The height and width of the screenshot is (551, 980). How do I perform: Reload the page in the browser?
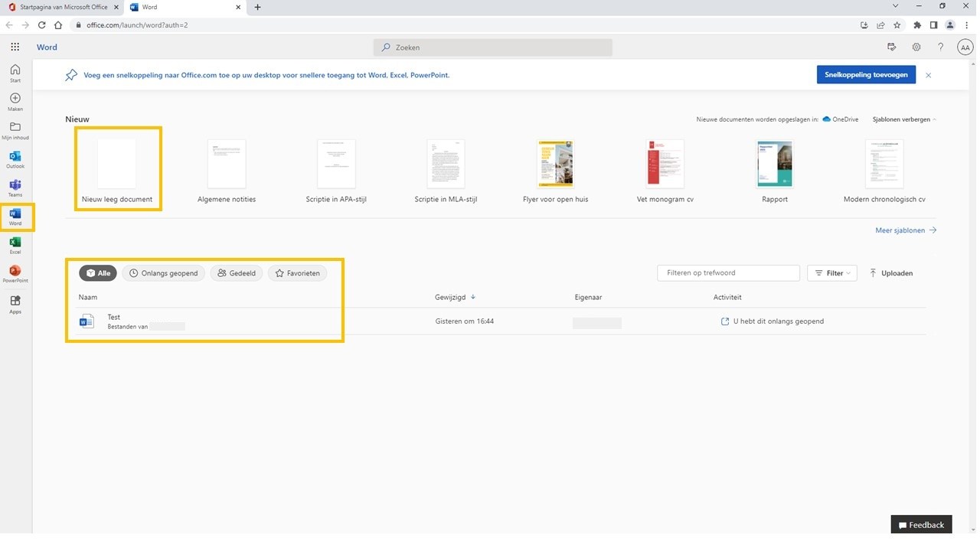(41, 25)
